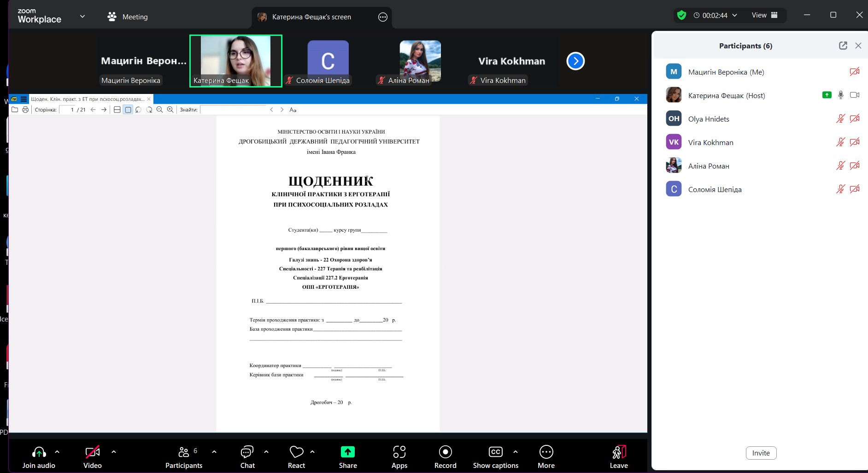Show next participant video thumbnails
This screenshot has width=868, height=473.
(x=575, y=61)
